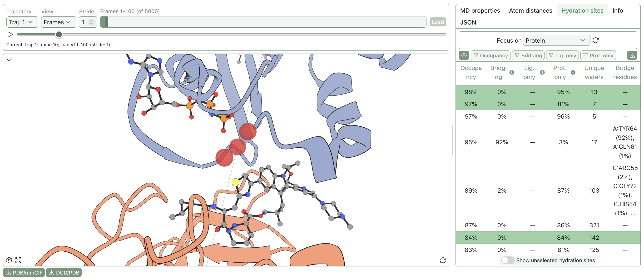Adjust the Stride stepper arrows
The width and height of the screenshot is (644, 280).
click(91, 22)
